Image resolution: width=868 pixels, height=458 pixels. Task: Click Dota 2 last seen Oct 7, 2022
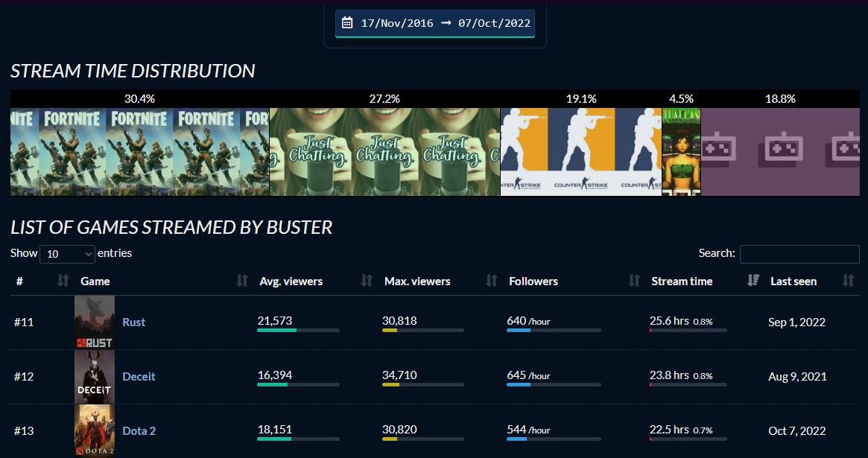pos(797,430)
